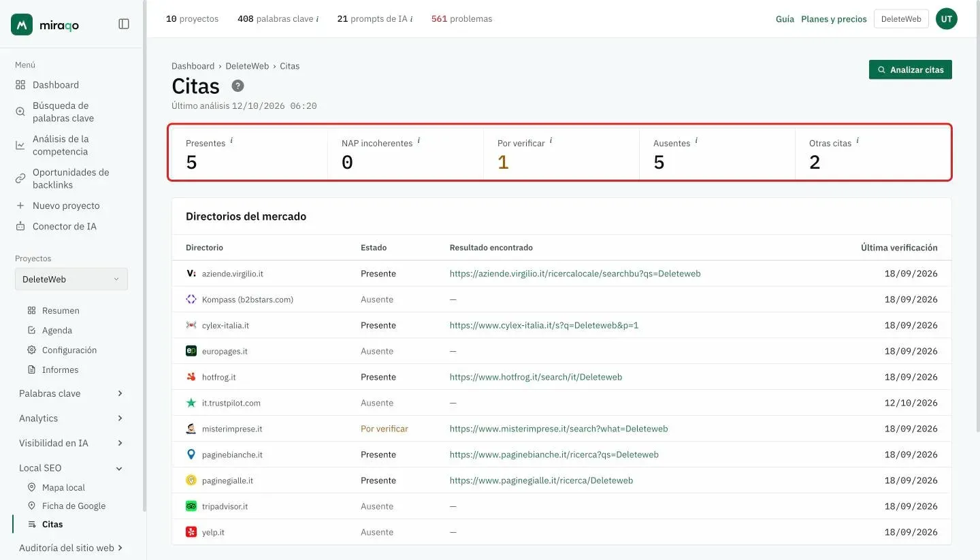Click Dashboard in the breadcrumb
980x560 pixels.
193,66
